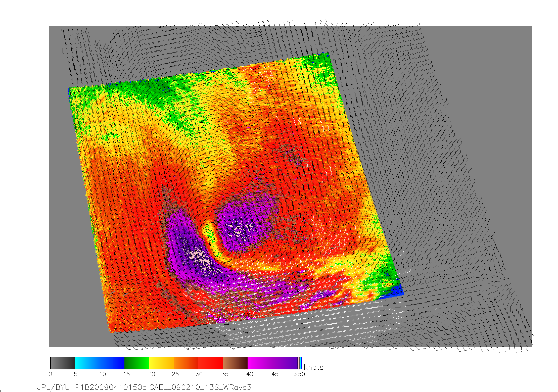This screenshot has width=558, height=392.
Task: Click the '10' legend tick label
Action: pos(103,374)
